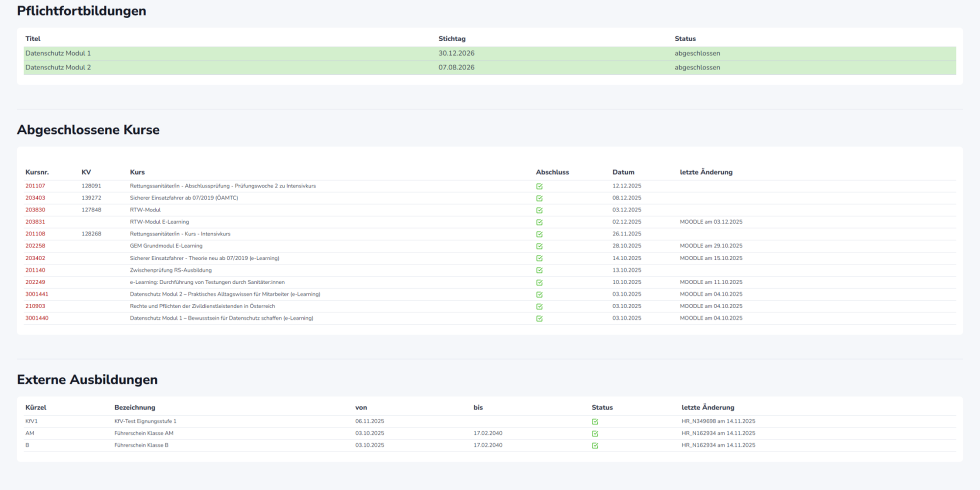980x490 pixels.
Task: Click course number 203830
Action: pos(35,210)
